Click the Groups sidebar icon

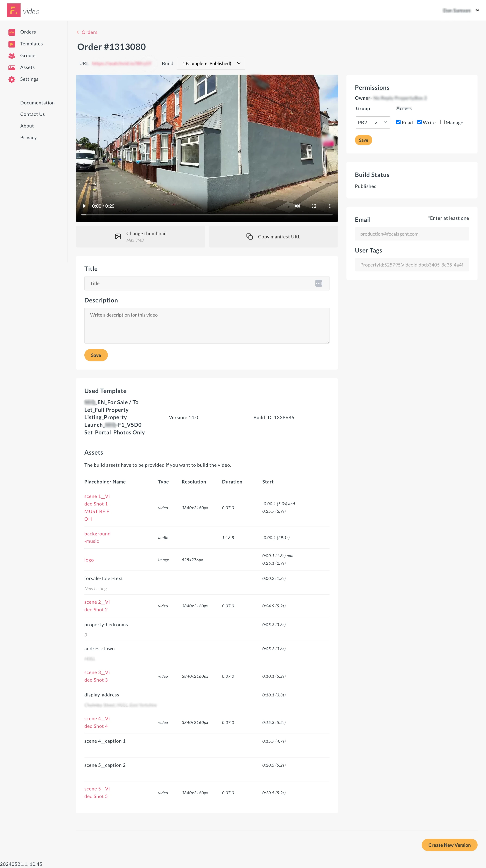point(12,56)
